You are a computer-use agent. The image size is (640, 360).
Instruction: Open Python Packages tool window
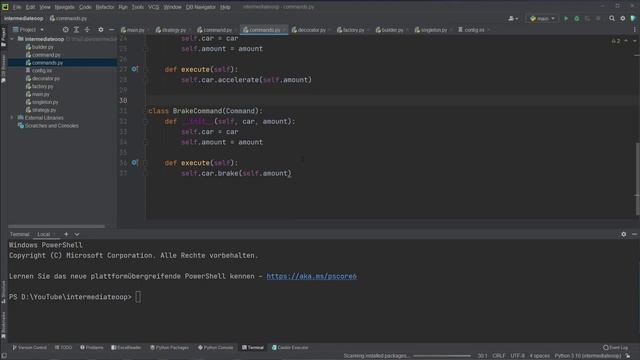169,348
